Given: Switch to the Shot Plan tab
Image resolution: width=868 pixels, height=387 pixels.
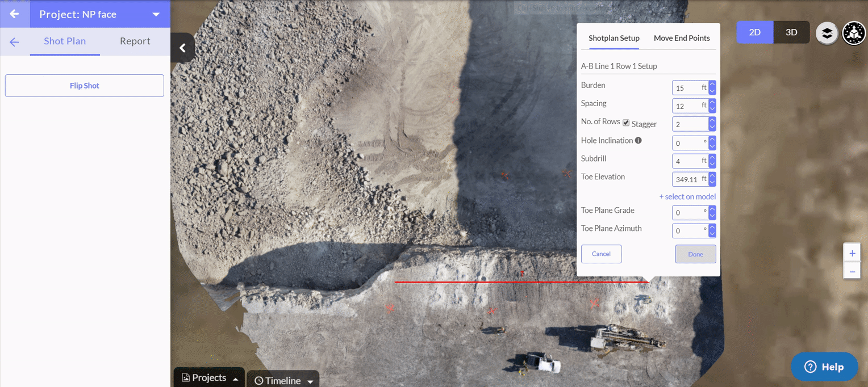Looking at the screenshot, I should pos(65,41).
